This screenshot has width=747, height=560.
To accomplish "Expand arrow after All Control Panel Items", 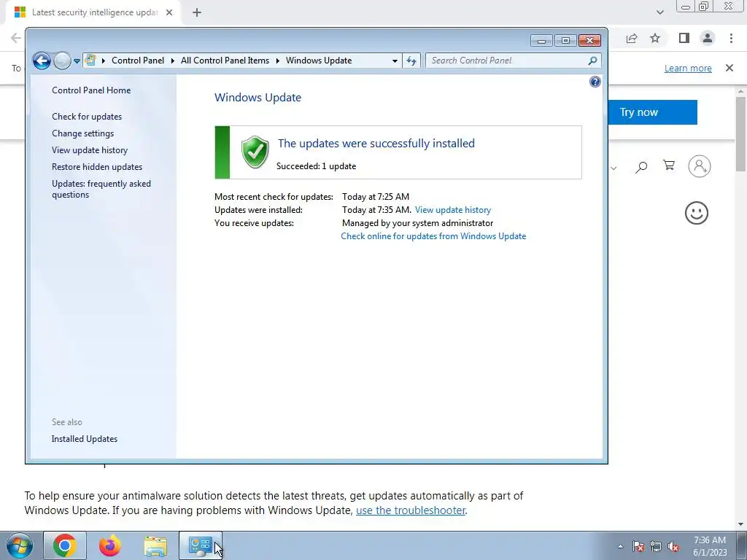I will pos(277,61).
